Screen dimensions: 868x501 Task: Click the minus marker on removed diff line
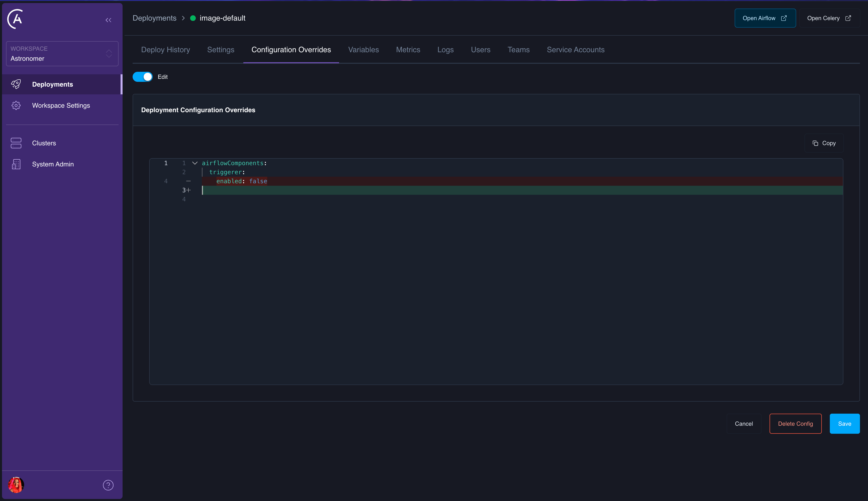point(188,181)
